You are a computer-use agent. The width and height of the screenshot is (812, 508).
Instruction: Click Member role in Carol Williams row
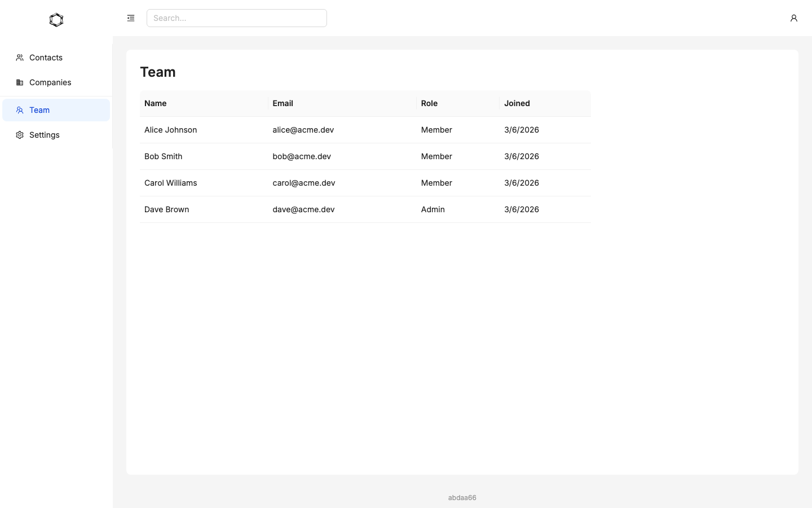tap(436, 183)
